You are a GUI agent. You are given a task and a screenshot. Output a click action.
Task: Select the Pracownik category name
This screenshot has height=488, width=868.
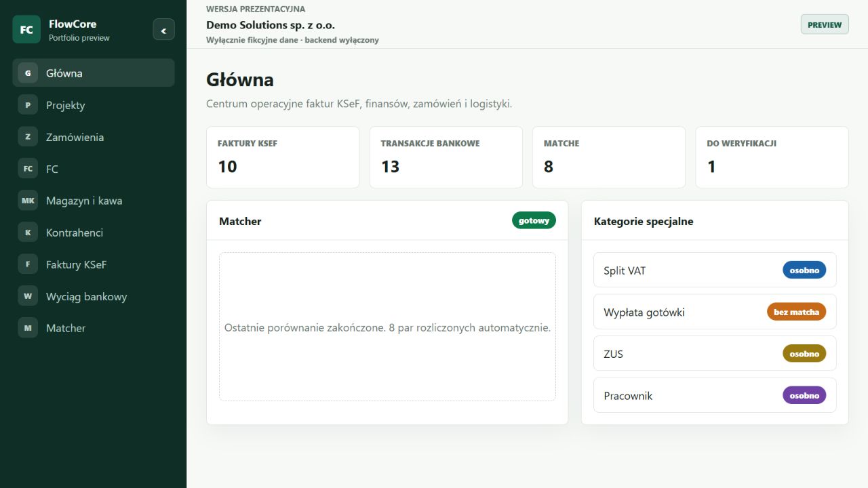tap(628, 396)
